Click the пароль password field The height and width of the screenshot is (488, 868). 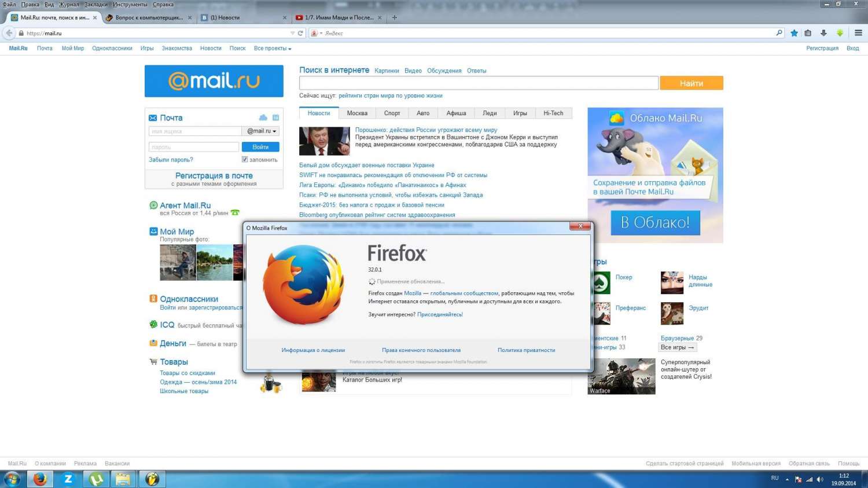point(194,147)
